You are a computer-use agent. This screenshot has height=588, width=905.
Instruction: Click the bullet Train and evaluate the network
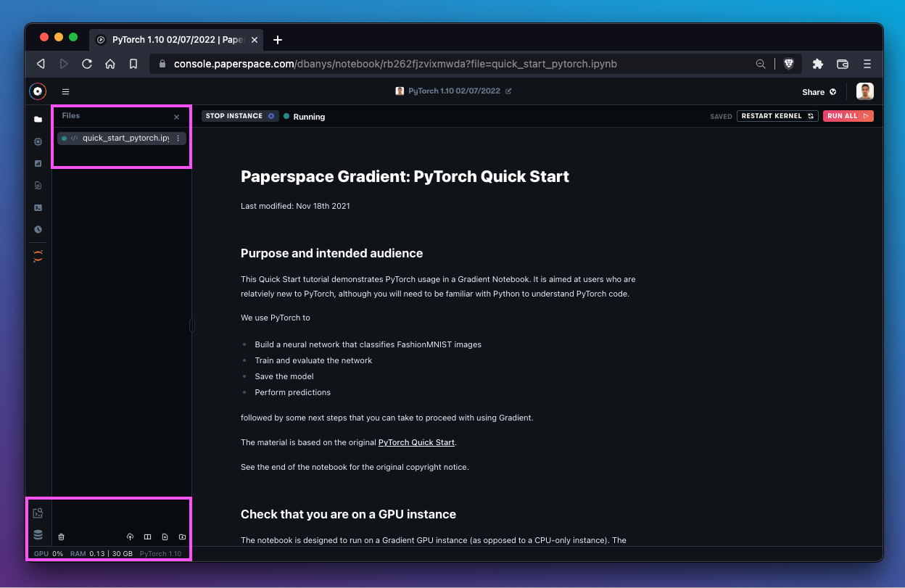click(x=313, y=360)
